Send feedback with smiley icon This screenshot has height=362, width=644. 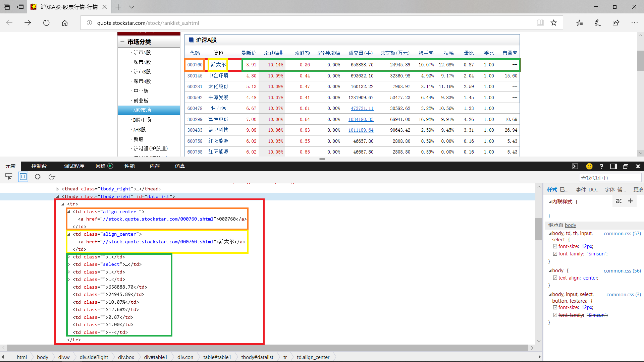coord(589,166)
